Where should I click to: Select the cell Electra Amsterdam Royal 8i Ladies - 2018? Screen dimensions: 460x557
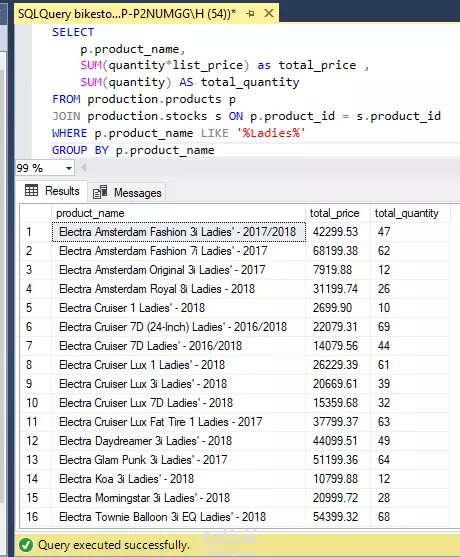click(179, 289)
